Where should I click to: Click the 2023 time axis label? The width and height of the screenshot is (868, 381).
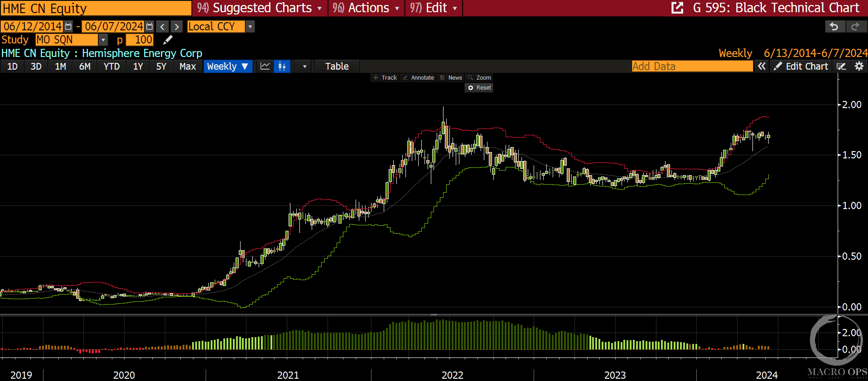(x=615, y=375)
